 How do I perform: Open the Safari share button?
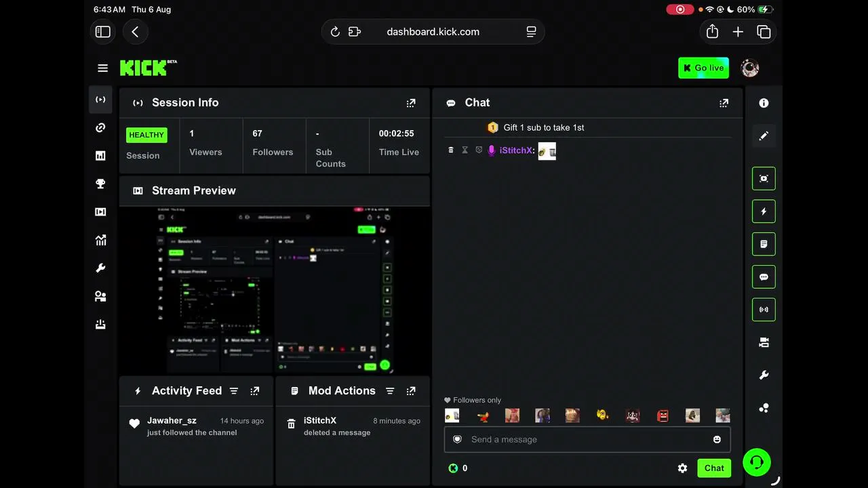712,32
